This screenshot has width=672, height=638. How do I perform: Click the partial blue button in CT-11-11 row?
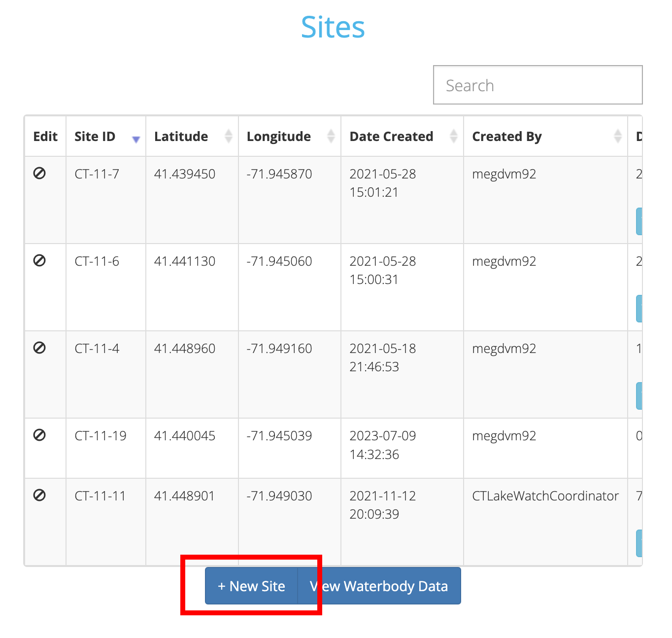click(639, 543)
